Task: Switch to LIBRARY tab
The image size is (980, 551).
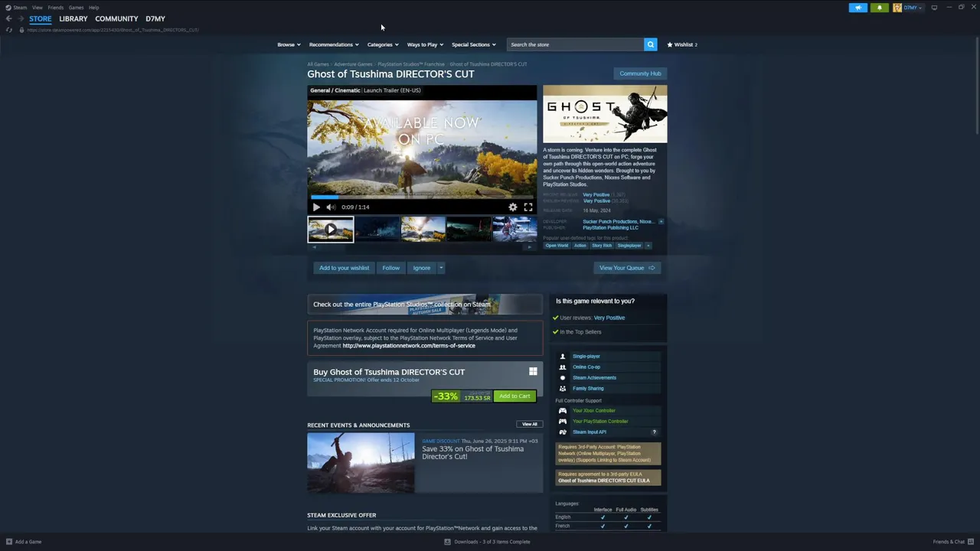Action: coord(73,18)
